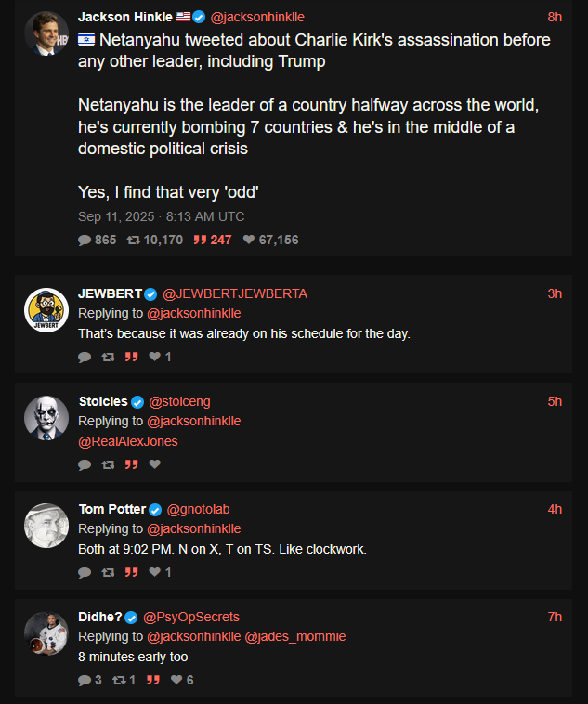
Task: Click the reply icon on Jackson Hinkle's tweet
Action: coord(85,241)
